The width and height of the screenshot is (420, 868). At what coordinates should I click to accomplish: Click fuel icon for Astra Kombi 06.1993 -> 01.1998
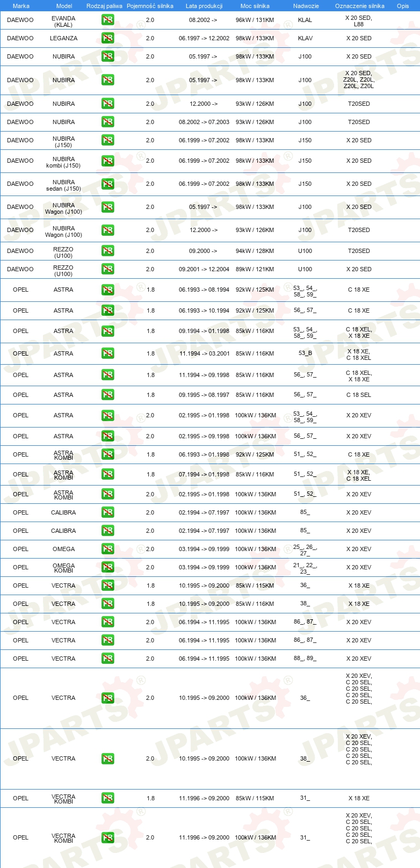point(107,454)
